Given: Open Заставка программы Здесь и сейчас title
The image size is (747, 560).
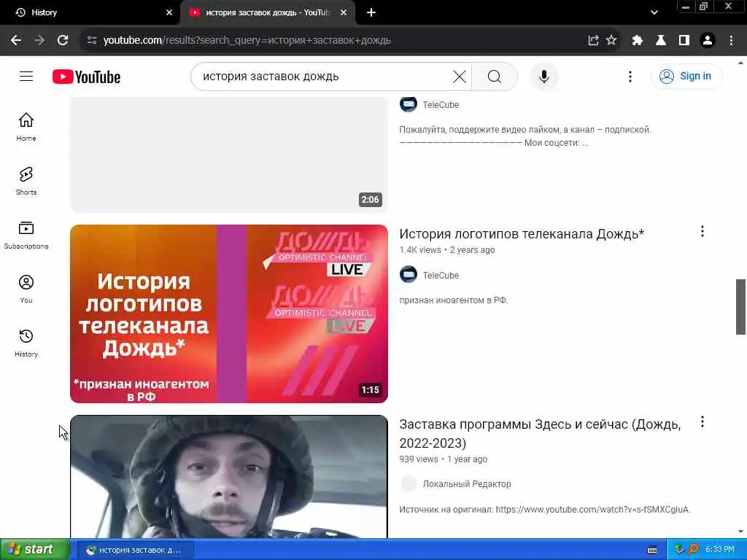Looking at the screenshot, I should [540, 434].
